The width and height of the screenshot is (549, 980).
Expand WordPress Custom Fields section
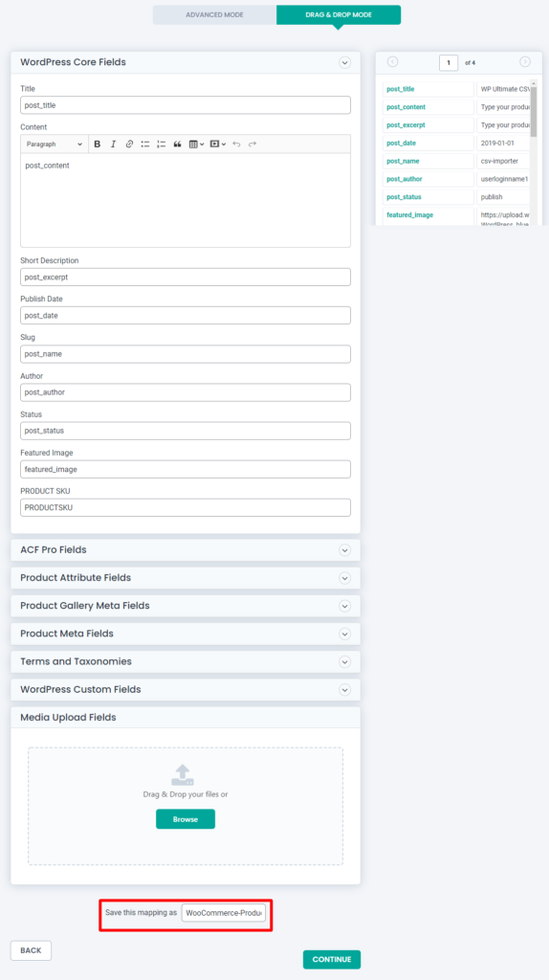tap(344, 689)
